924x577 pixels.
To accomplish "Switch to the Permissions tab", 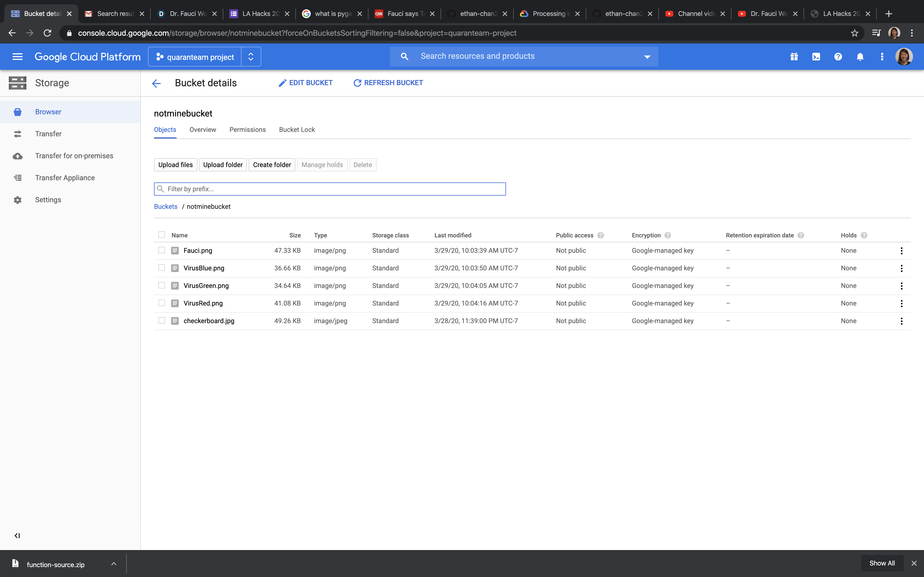I will pyautogui.click(x=248, y=130).
